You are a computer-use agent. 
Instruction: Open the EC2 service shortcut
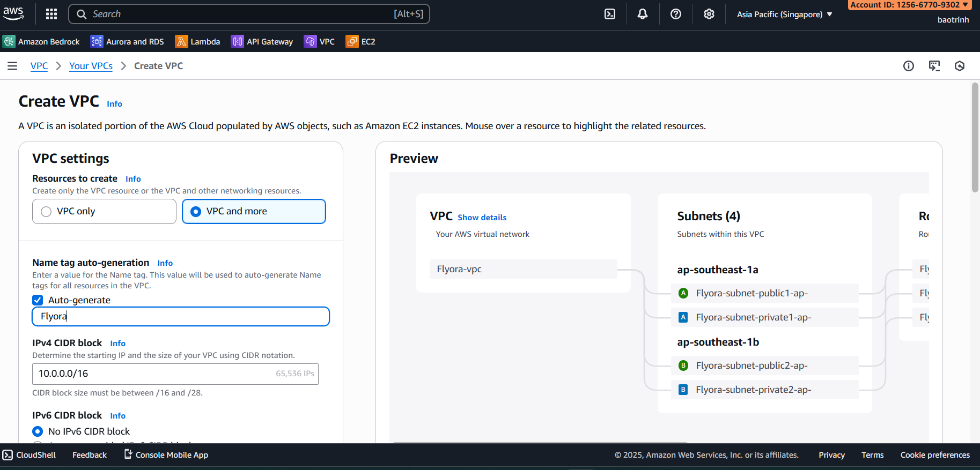coord(360,41)
